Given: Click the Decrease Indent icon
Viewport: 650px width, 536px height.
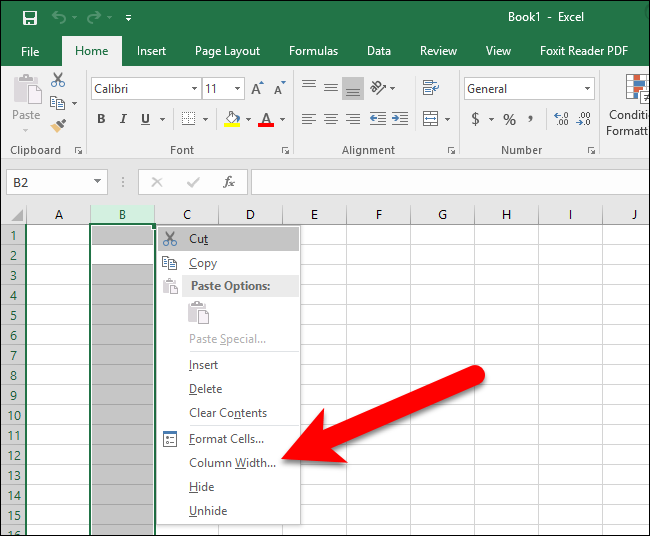Looking at the screenshot, I should [x=378, y=119].
